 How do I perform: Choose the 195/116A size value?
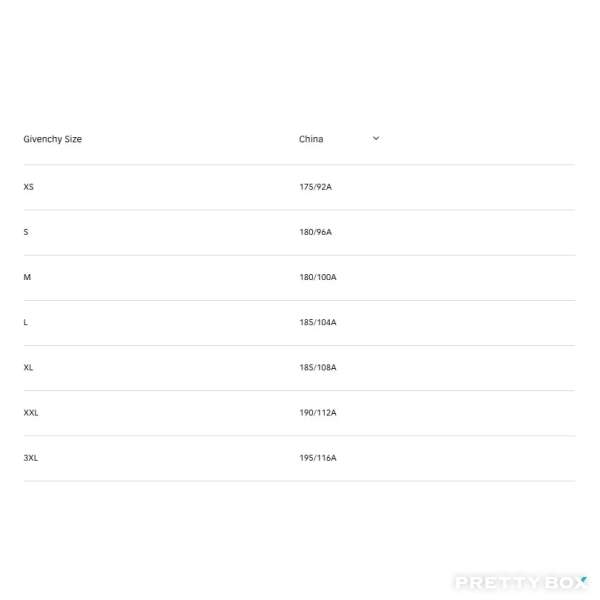click(x=317, y=458)
